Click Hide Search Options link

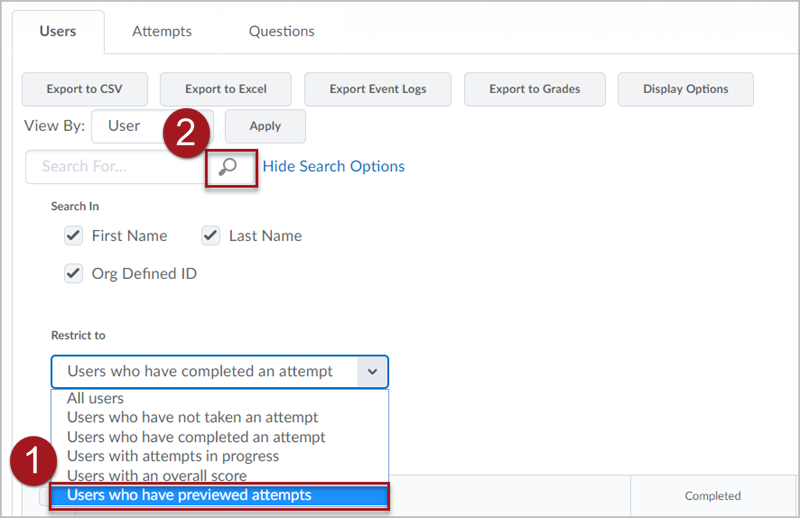tap(334, 166)
